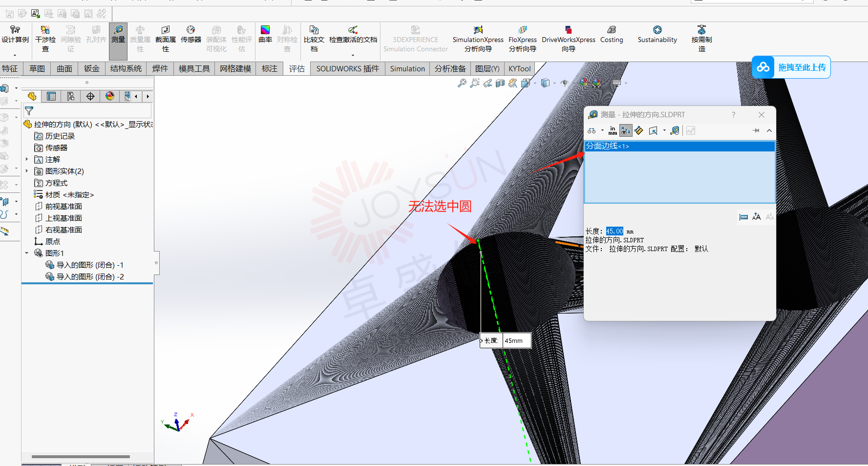Open the Costing tool
This screenshot has width=868, height=466.
point(612,35)
